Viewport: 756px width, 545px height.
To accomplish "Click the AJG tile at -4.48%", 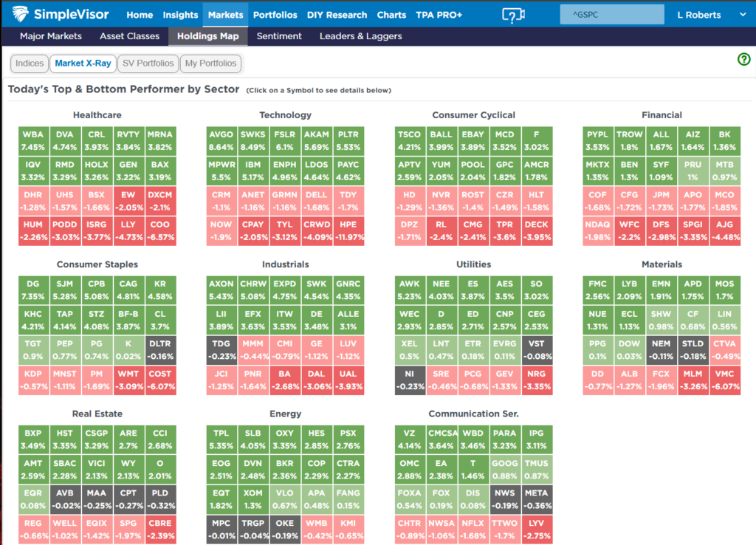I will click(725, 231).
